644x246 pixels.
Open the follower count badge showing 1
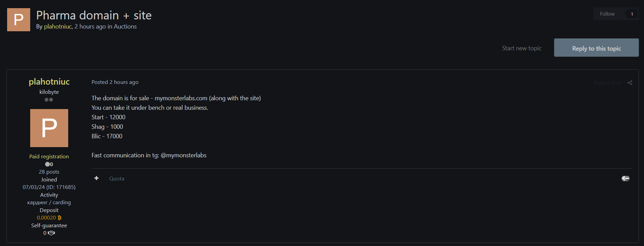[632, 14]
